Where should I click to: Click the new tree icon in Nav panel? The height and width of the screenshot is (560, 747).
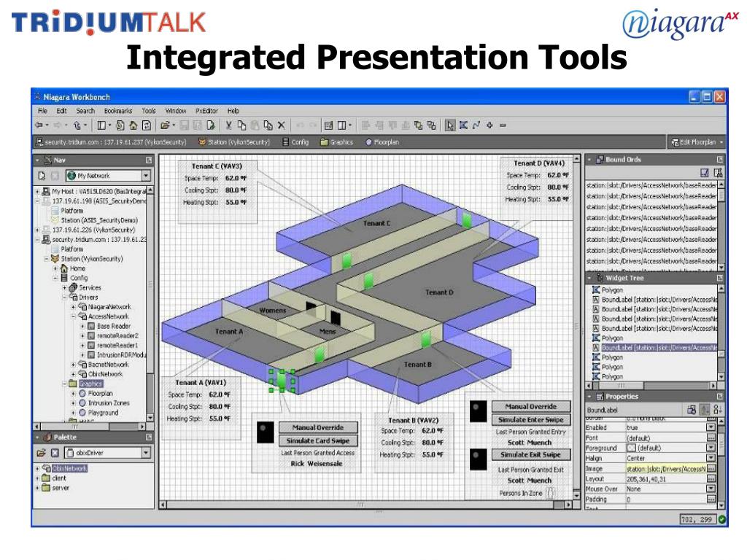click(x=42, y=176)
